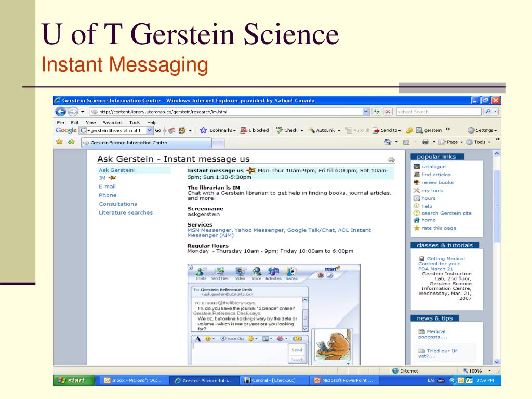Click the Google toolbar logo
Viewport: 532px width, 399px height.
66,130
